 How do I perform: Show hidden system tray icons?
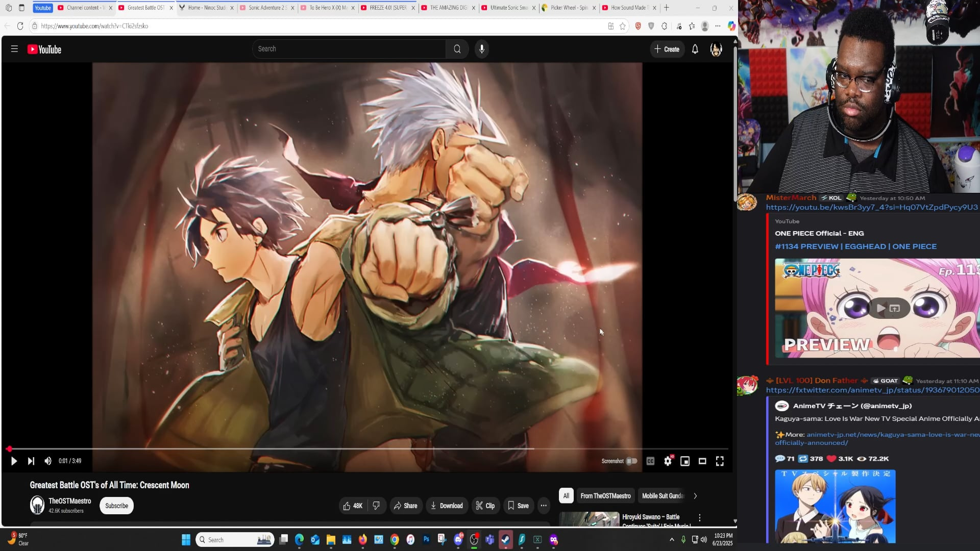coord(672,540)
